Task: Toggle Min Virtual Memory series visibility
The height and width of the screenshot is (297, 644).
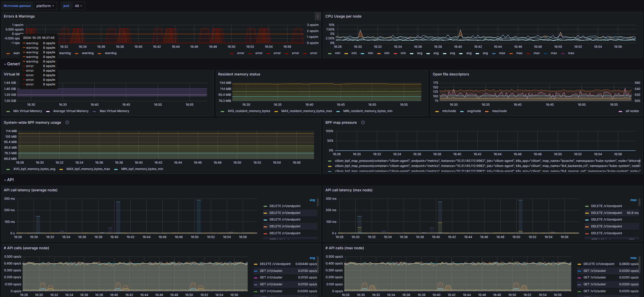Action: click(x=27, y=111)
